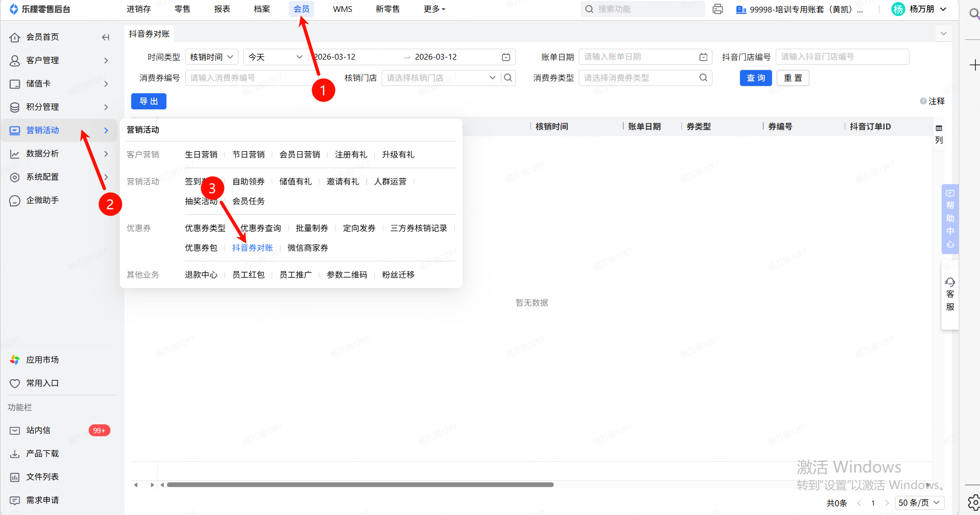Click the 重置 button
This screenshot has height=515, width=980.
coord(793,78)
